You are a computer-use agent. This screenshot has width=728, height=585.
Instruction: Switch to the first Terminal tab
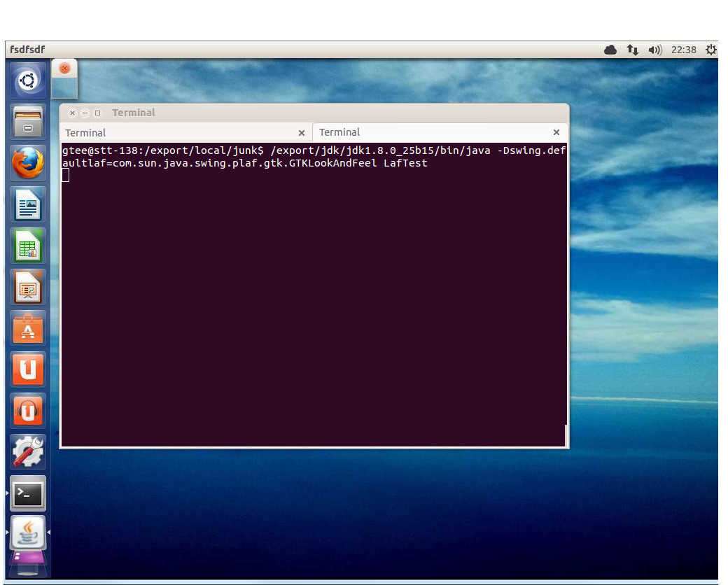coord(175,133)
